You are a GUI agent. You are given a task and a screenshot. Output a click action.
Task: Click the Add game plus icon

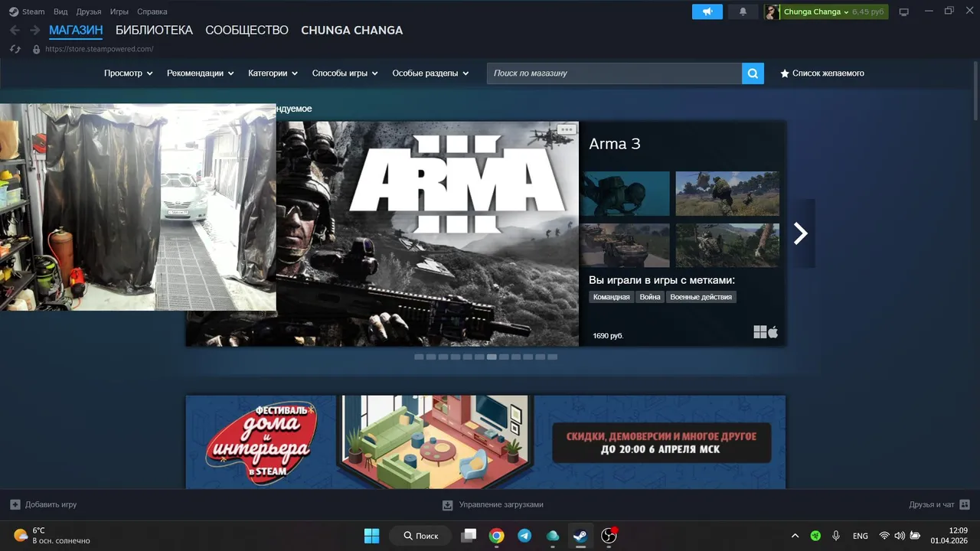15,504
